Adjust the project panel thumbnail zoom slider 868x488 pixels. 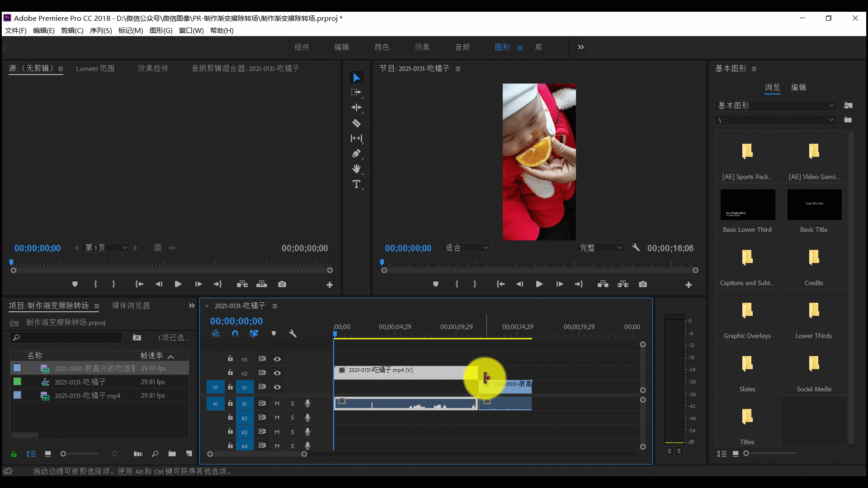point(63,454)
